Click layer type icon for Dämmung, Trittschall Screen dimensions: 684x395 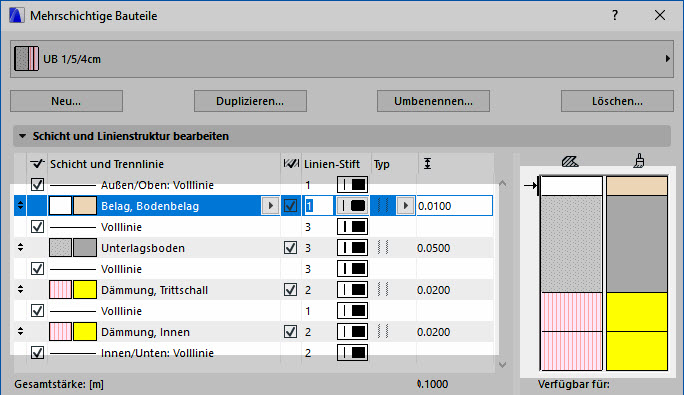383,289
